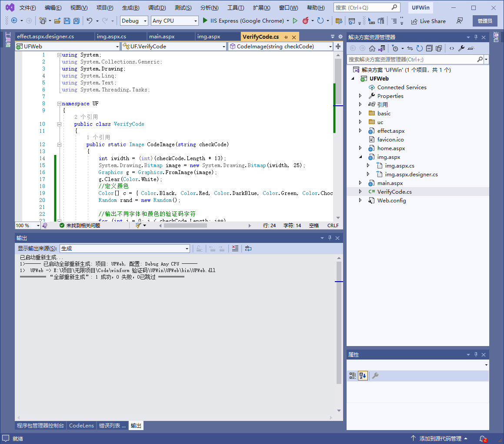Click the restart circular arrow in the main toolbar
This screenshot has height=444, width=504.
[x=320, y=20]
